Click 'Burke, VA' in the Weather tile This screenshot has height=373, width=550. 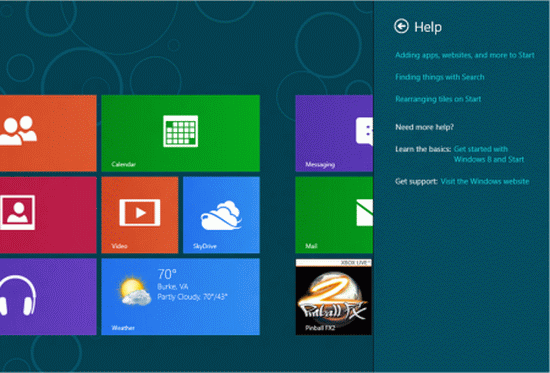[x=172, y=286]
